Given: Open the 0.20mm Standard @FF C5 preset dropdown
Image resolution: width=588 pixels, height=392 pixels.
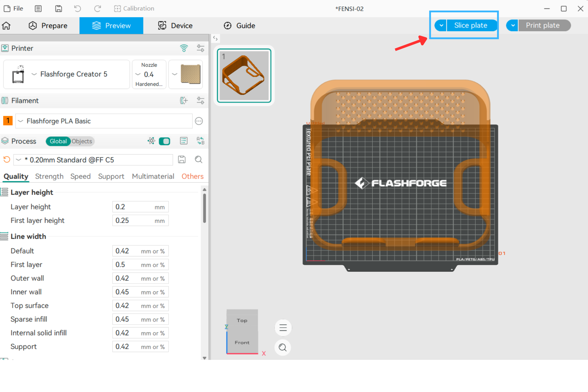Looking at the screenshot, I should 94,160.
